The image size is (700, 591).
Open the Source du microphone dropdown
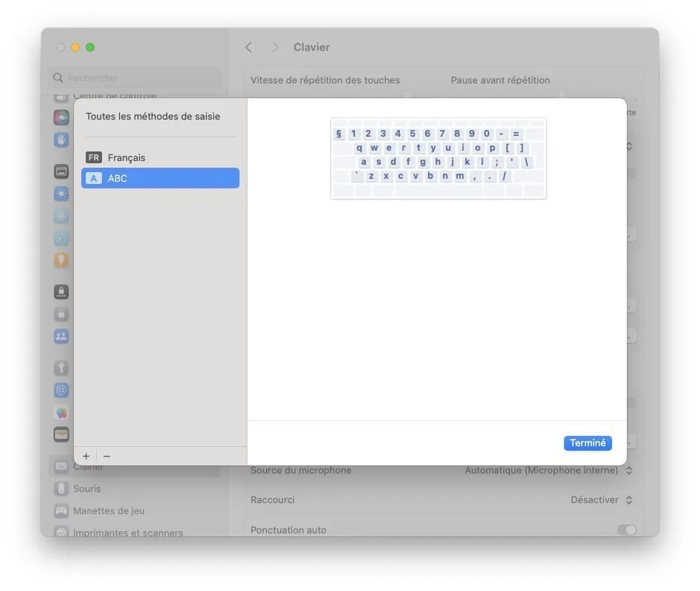[547, 470]
